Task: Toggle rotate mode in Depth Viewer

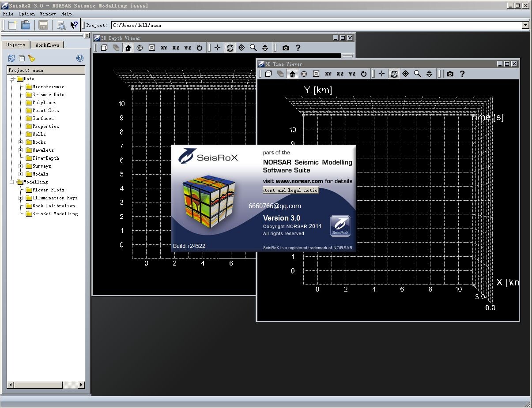Action: [230, 48]
